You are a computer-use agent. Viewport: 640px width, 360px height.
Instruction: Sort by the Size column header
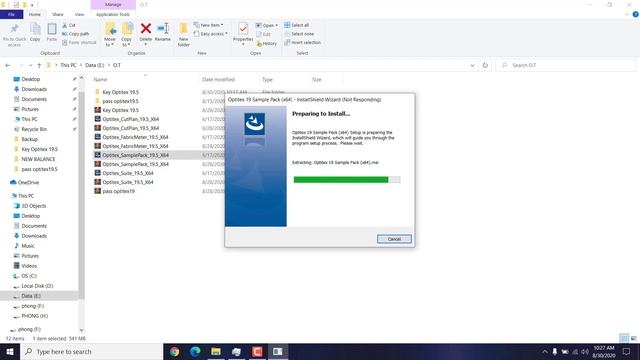pos(317,80)
